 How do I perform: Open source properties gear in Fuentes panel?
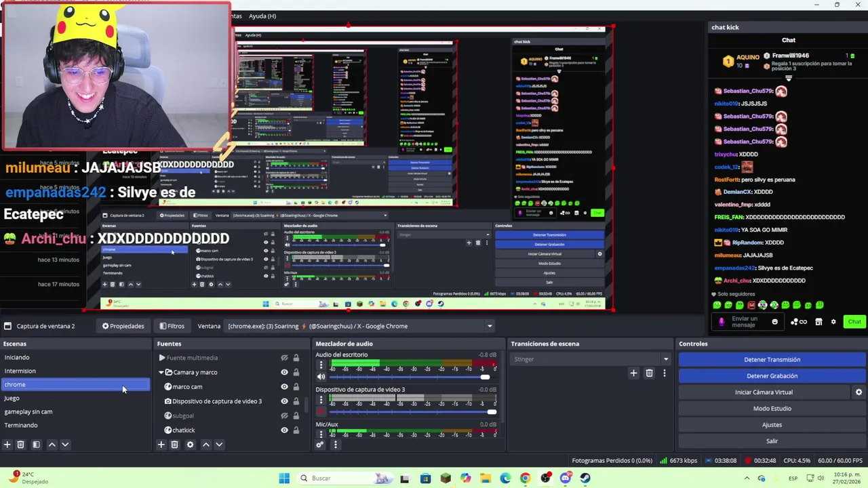190,445
